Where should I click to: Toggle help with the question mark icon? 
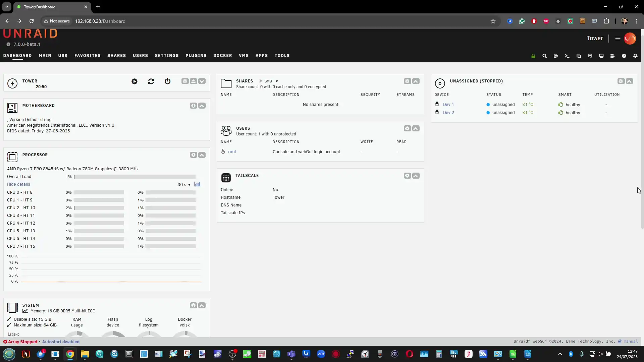(624, 56)
